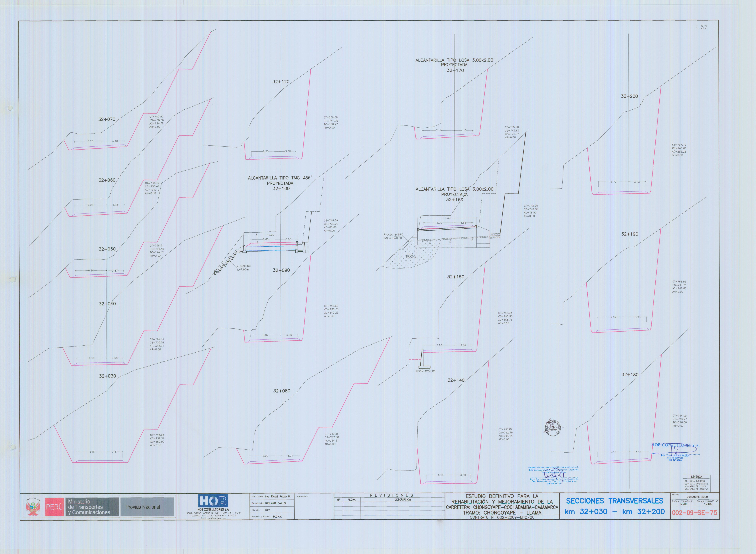
Task: Click the ALCANTARILLA TIPO TMC ø36" title
Action: (x=280, y=178)
